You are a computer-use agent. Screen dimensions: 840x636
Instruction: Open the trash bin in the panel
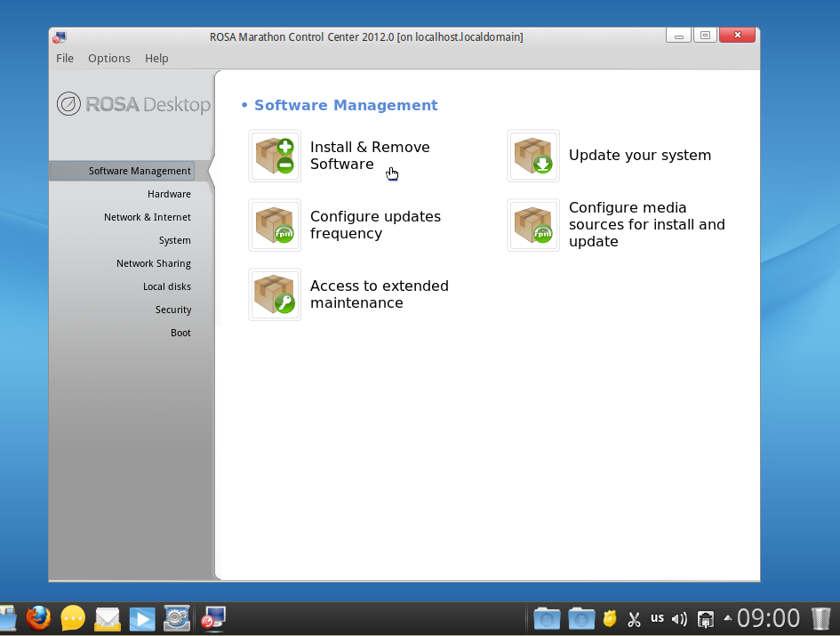point(820,617)
